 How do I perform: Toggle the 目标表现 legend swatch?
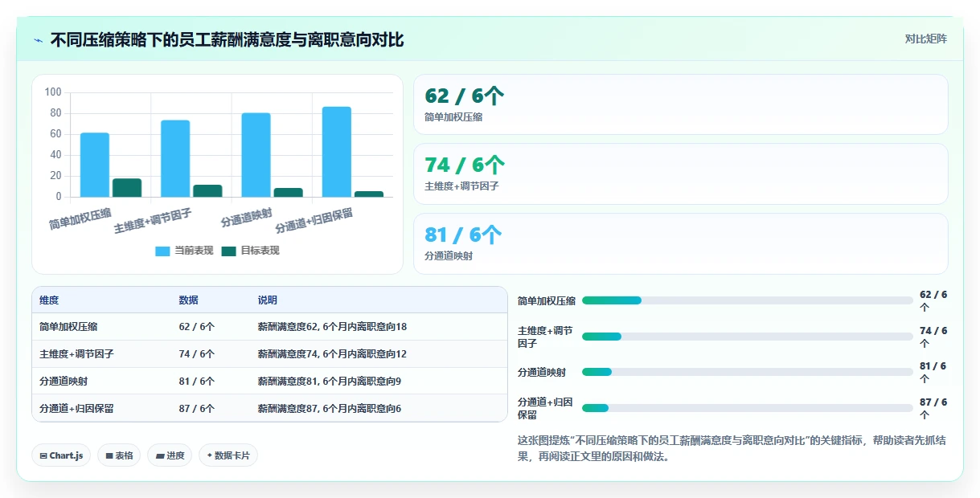[x=229, y=251]
